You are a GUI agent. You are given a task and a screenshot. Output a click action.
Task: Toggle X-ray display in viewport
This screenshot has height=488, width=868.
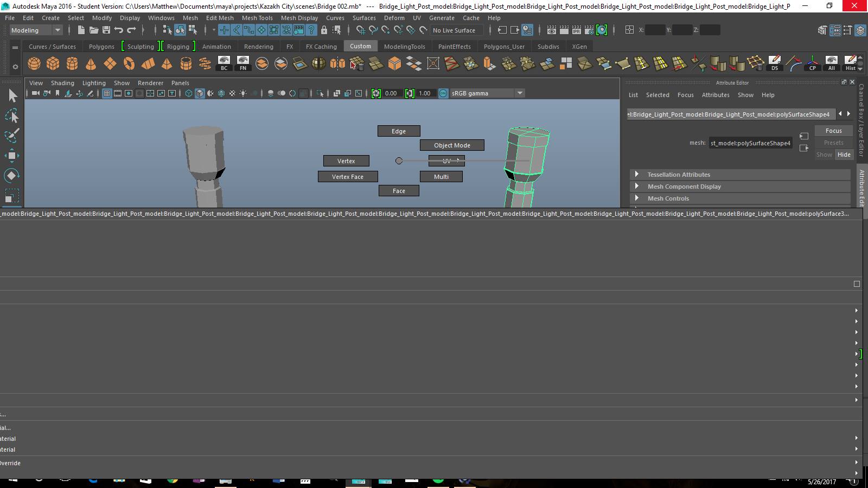pos(337,93)
